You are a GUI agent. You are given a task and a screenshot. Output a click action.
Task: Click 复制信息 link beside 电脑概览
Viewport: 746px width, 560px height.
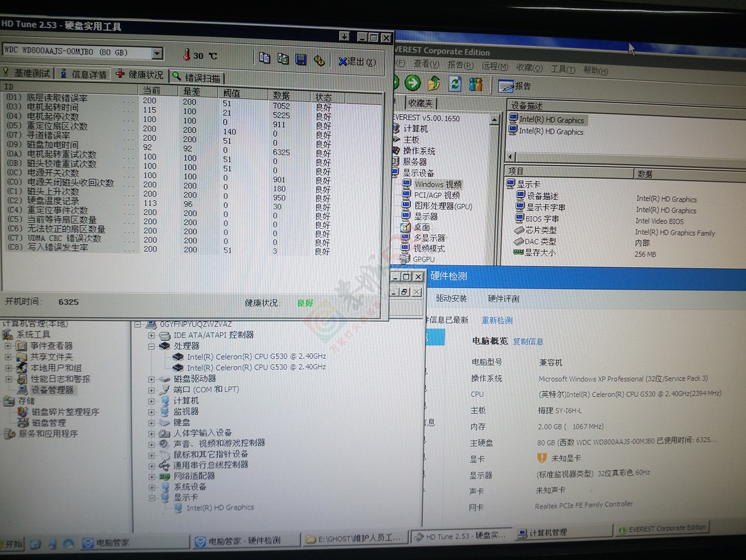[528, 341]
